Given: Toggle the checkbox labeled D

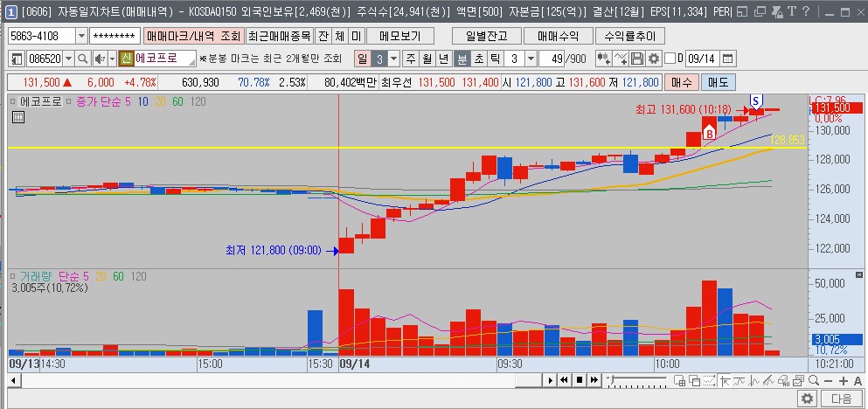Looking at the screenshot, I should [670, 59].
